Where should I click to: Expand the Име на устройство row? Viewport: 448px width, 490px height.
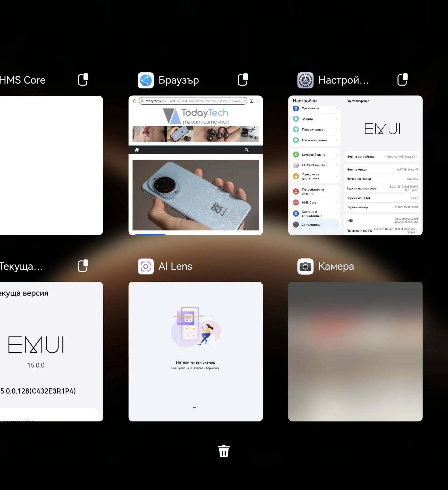[x=382, y=157]
